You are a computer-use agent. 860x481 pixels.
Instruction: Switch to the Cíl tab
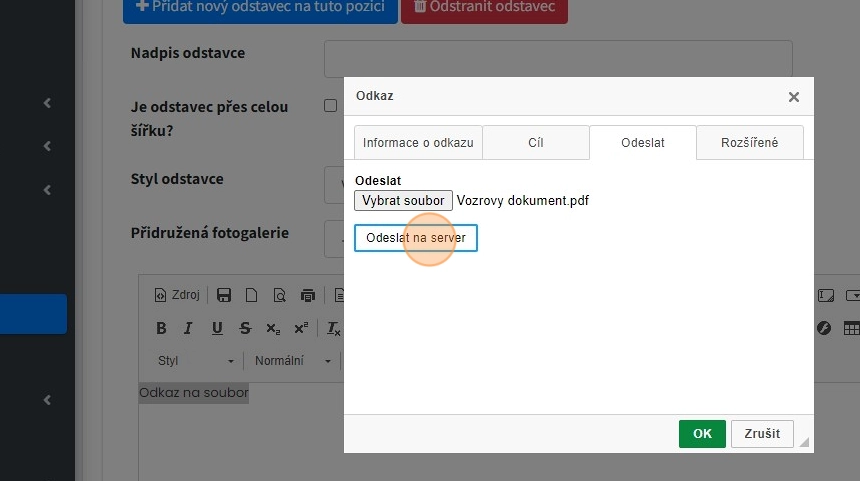coord(536,142)
